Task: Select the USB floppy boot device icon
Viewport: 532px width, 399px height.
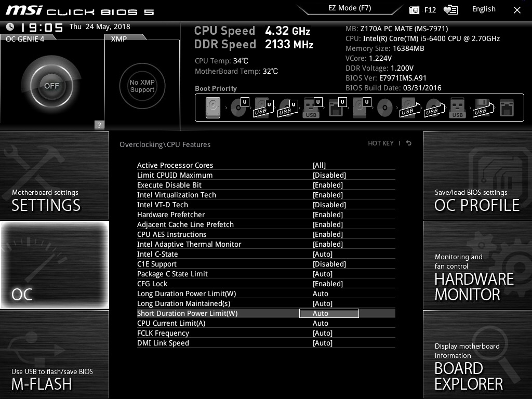Action: [483, 108]
